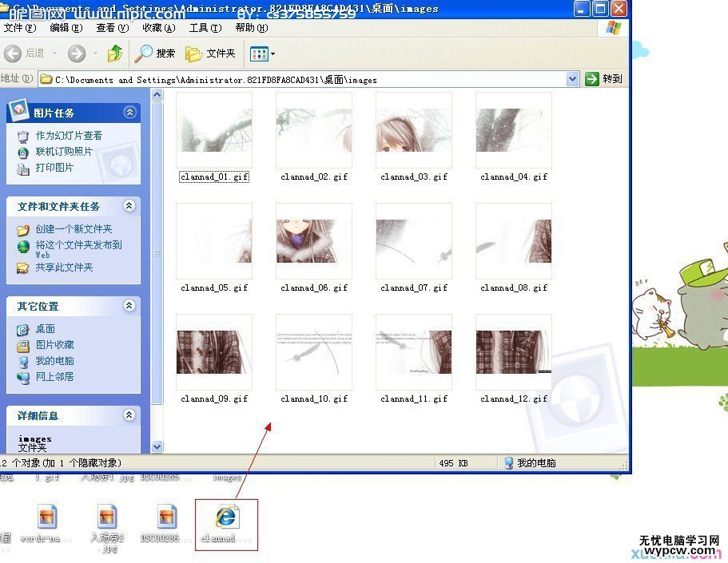Click the Desktop icon in Other Places
The image size is (728, 563).
click(22, 330)
